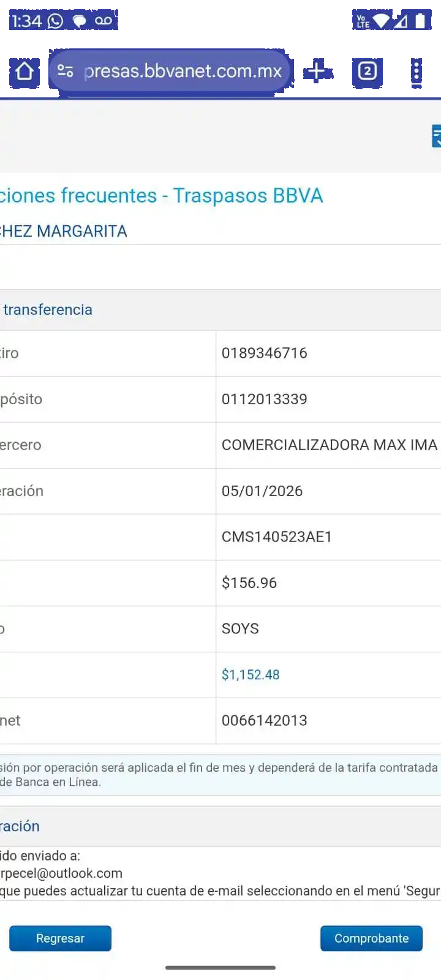Tap the outlook.com email address
The image size is (441, 980).
[x=61, y=873]
